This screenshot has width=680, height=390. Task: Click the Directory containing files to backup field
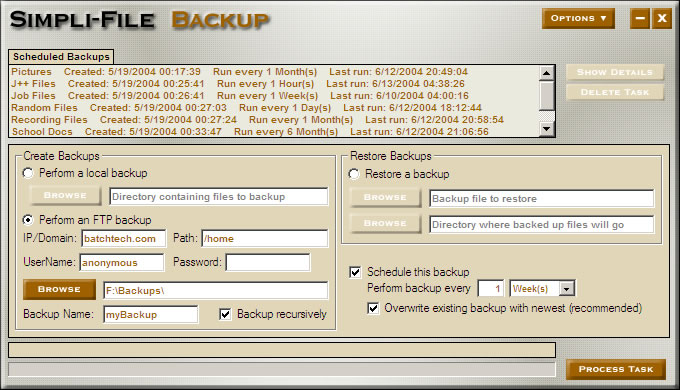pyautogui.click(x=219, y=197)
